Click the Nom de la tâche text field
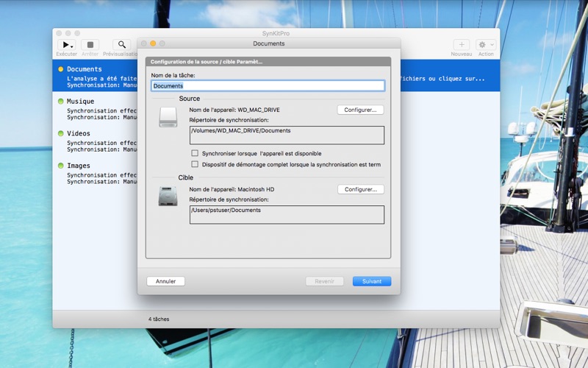588x368 pixels. coord(268,85)
